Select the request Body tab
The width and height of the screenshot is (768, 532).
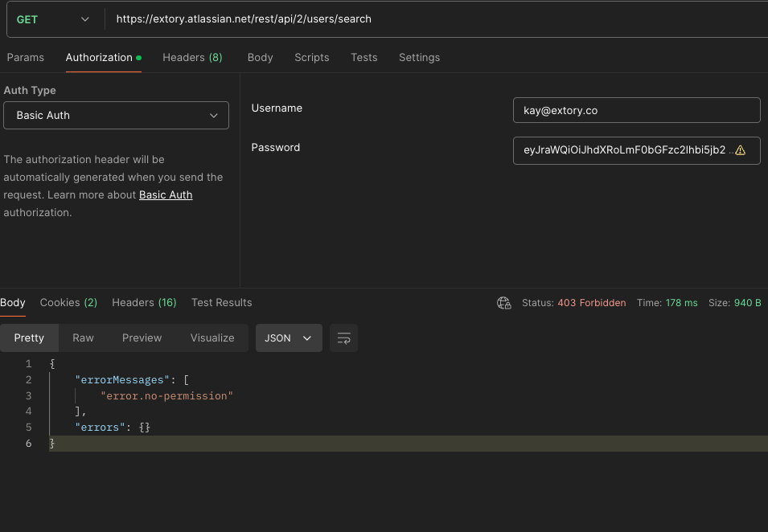point(260,58)
